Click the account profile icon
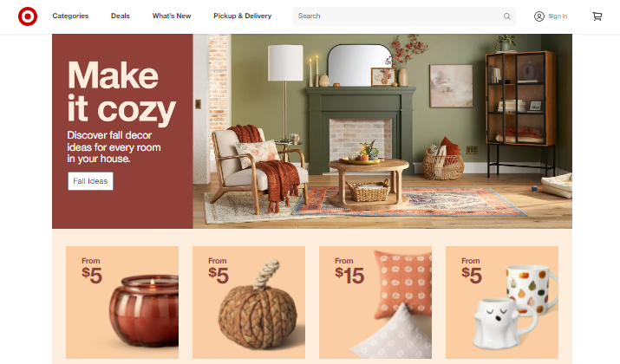The width and height of the screenshot is (620, 364). [x=539, y=16]
